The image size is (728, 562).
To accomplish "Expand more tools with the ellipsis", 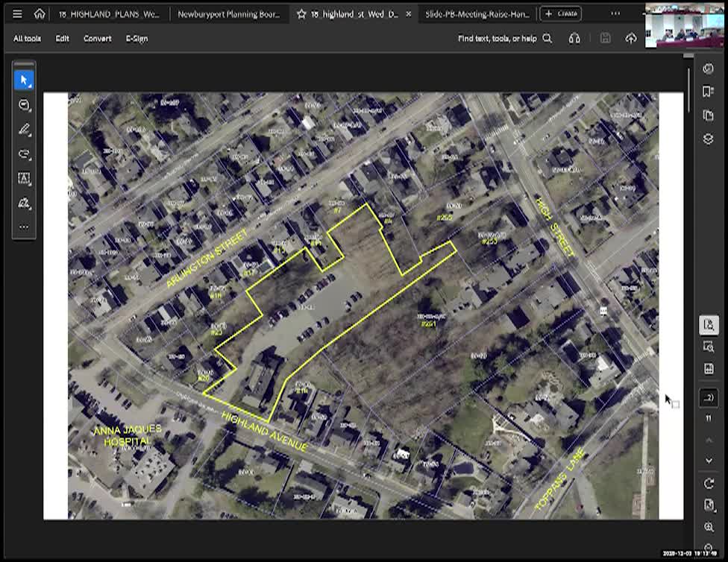I will click(x=25, y=227).
